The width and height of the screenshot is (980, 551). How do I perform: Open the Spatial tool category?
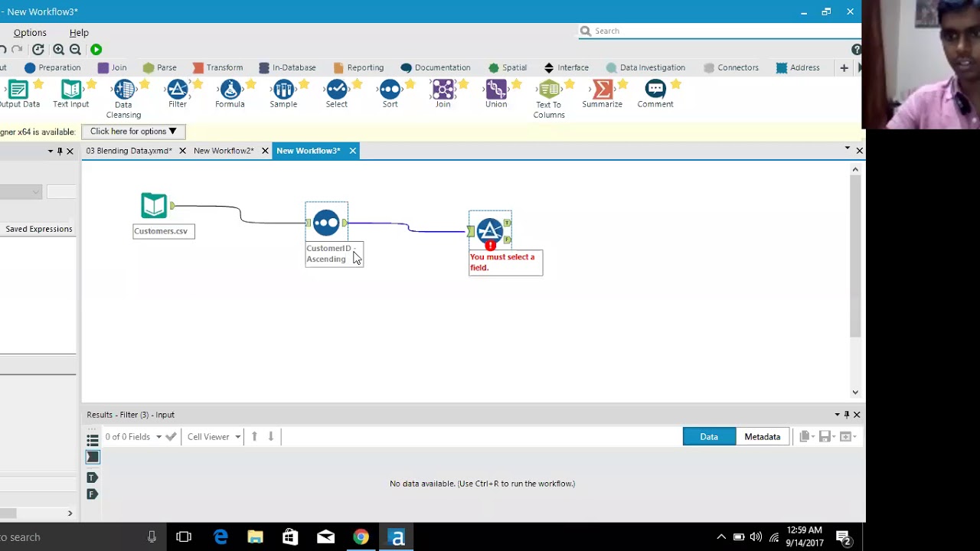(507, 67)
